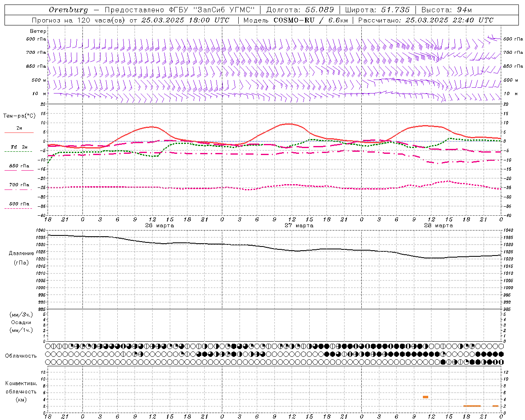Click the dashed line sample under Td 2м
The width and height of the screenshot is (525, 420).
click(x=18, y=151)
